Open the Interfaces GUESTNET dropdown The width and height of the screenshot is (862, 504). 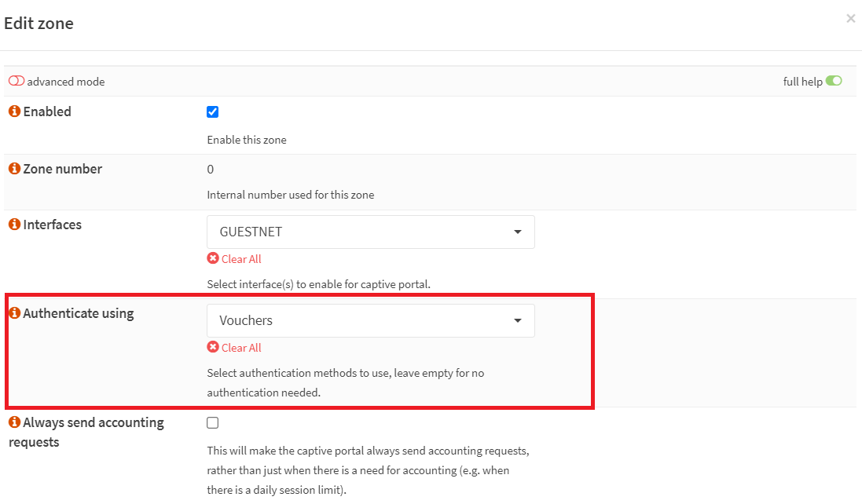370,232
